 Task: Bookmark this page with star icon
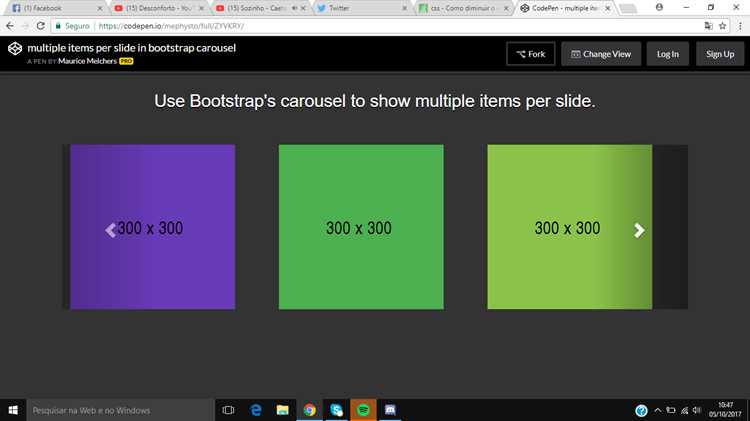(x=722, y=26)
